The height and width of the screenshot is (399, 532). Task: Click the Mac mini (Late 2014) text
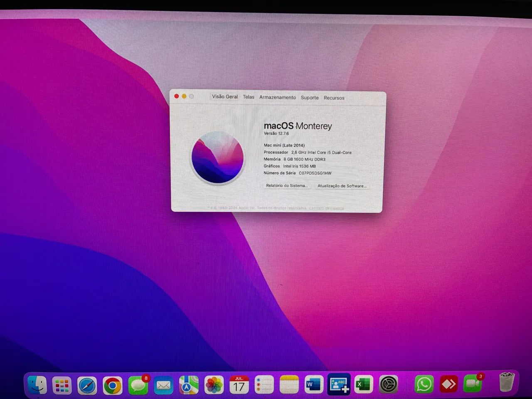284,145
